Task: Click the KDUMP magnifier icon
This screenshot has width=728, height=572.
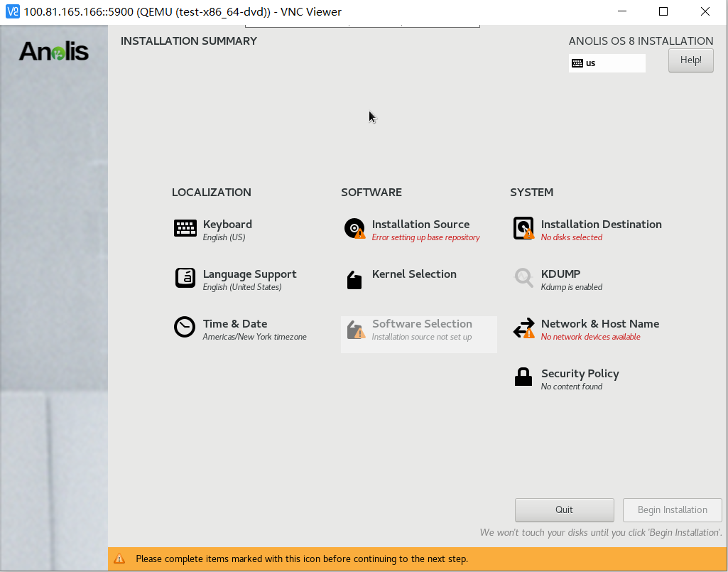Action: click(x=523, y=278)
